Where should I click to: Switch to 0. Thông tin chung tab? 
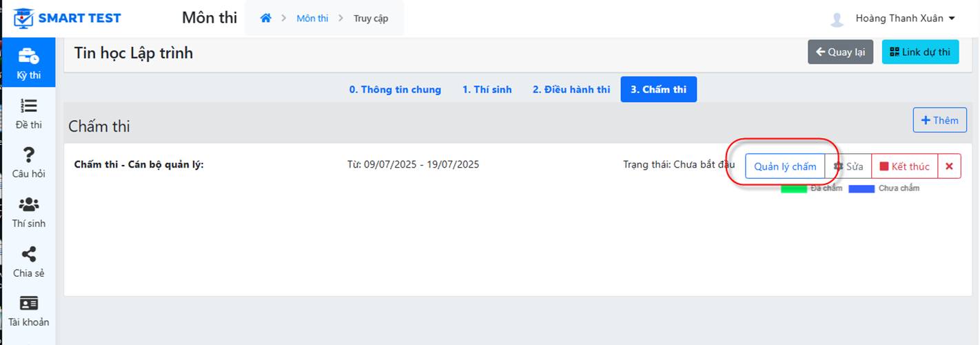[395, 90]
